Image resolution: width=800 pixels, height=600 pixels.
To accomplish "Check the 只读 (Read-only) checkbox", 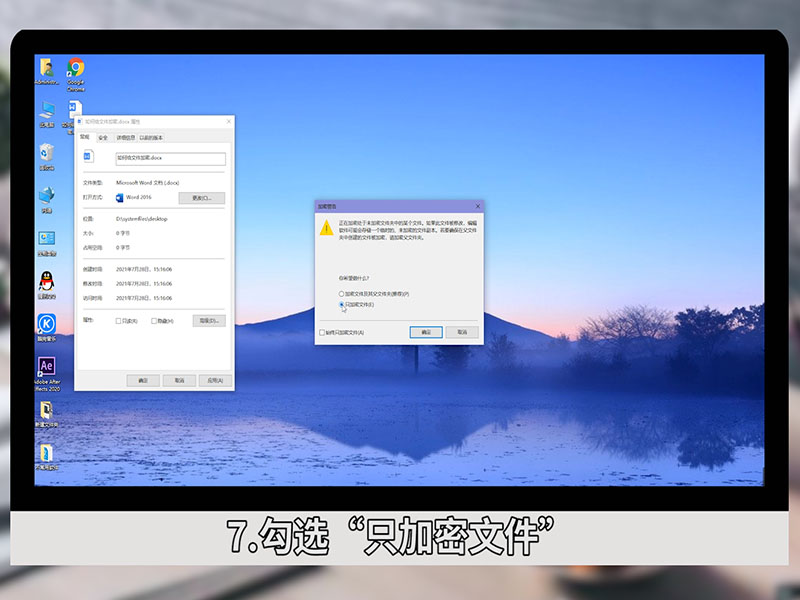I will (x=118, y=321).
